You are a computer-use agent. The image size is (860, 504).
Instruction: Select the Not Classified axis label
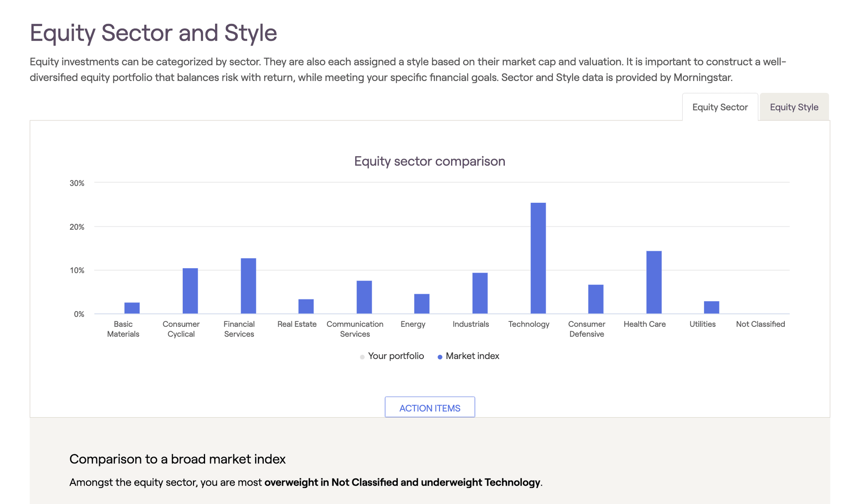point(760,324)
